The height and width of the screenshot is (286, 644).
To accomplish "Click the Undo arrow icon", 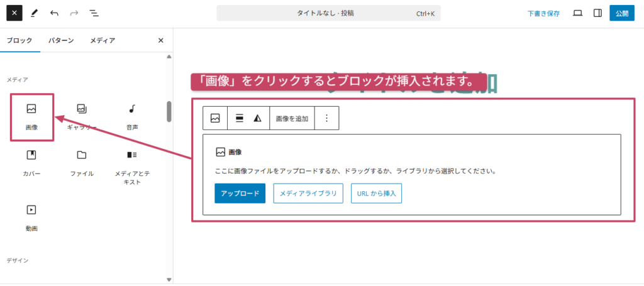I will [x=54, y=13].
